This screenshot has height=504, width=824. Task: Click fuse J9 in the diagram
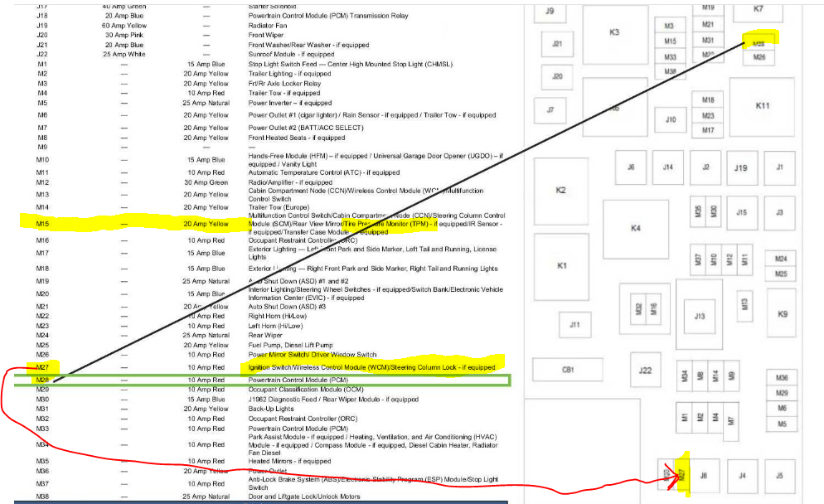point(550,12)
